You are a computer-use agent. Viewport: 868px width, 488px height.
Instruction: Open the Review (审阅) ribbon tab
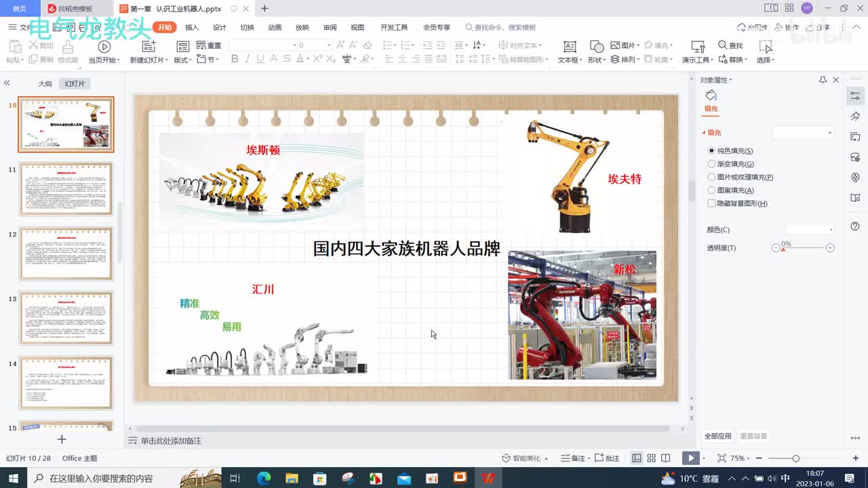(330, 27)
